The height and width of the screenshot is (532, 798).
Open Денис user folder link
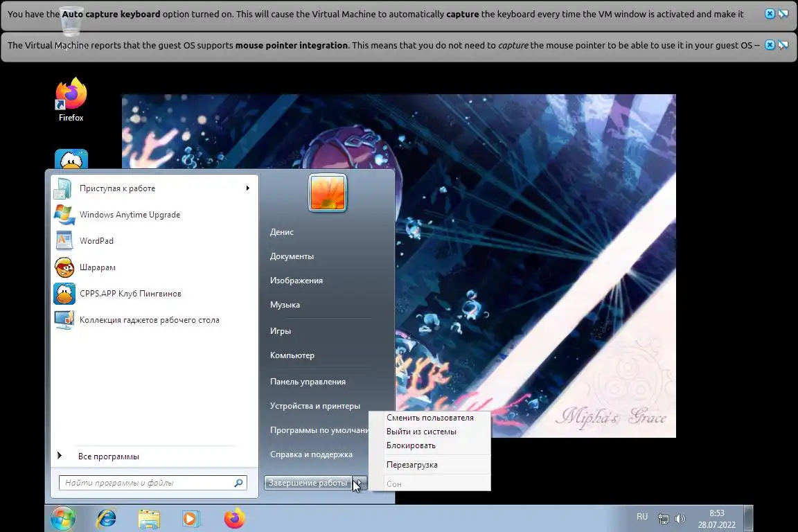click(x=282, y=231)
